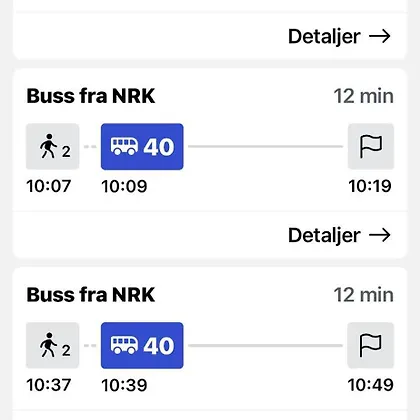The height and width of the screenshot is (420, 420).
Task: Tap the 12 min duration on the 10:09 trip
Action: [x=364, y=96]
